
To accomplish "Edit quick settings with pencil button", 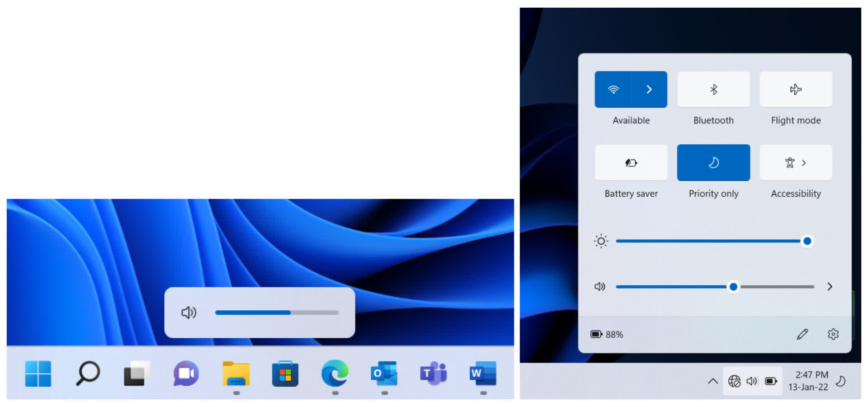I will [x=802, y=334].
